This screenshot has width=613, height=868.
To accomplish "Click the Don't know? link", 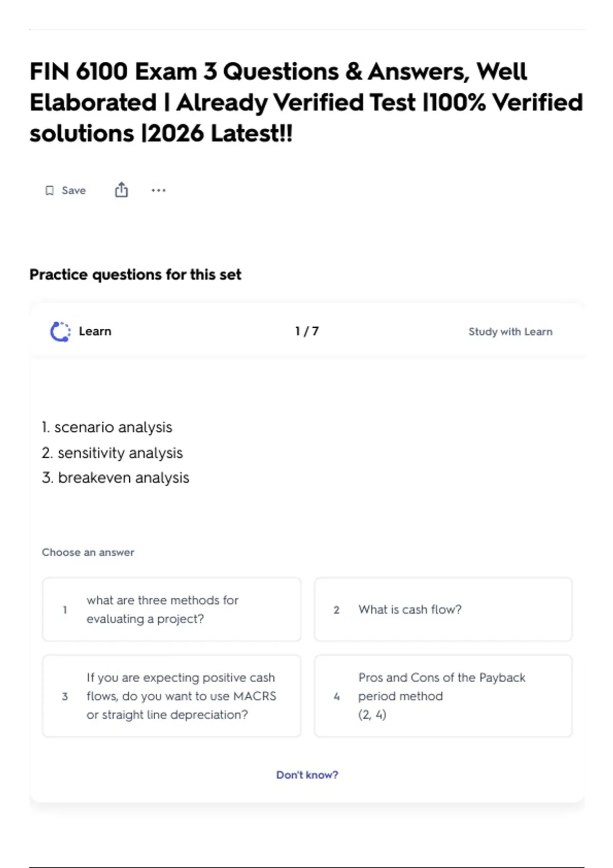I will click(x=307, y=775).
